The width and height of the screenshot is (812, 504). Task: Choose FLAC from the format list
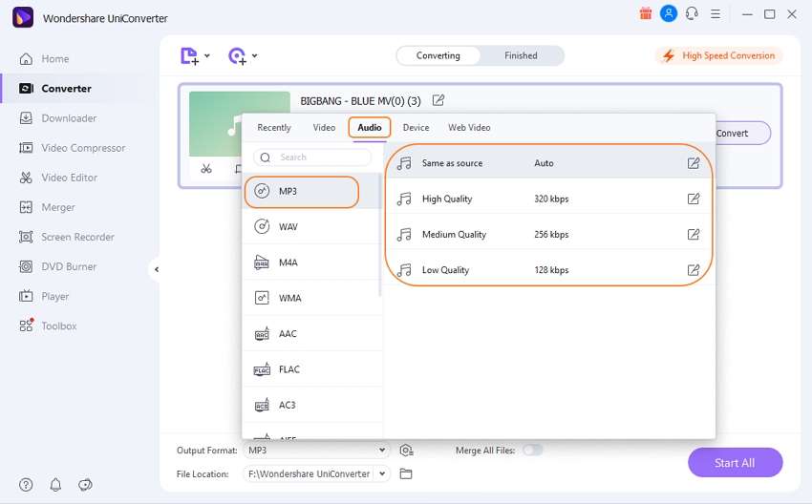(x=310, y=369)
